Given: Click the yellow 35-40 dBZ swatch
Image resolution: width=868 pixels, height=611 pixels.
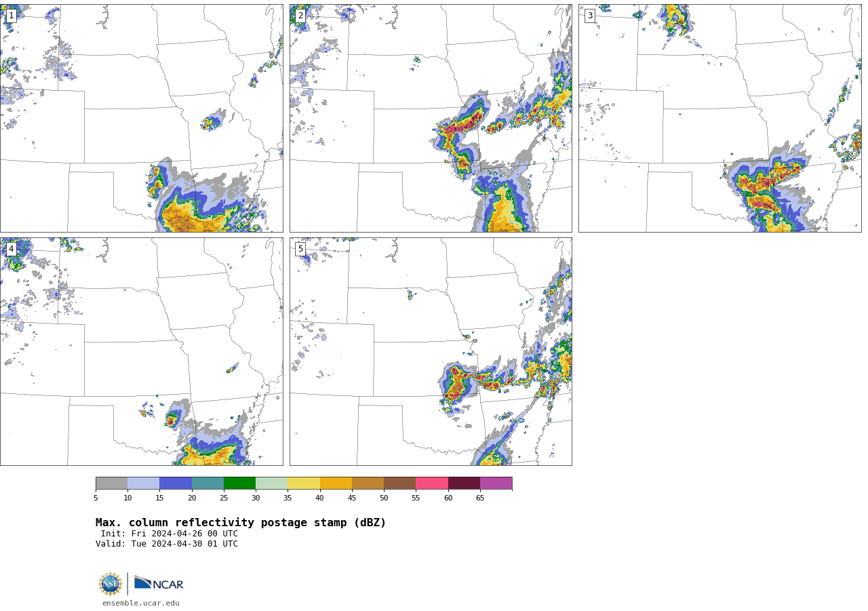Looking at the screenshot, I should 304,484.
